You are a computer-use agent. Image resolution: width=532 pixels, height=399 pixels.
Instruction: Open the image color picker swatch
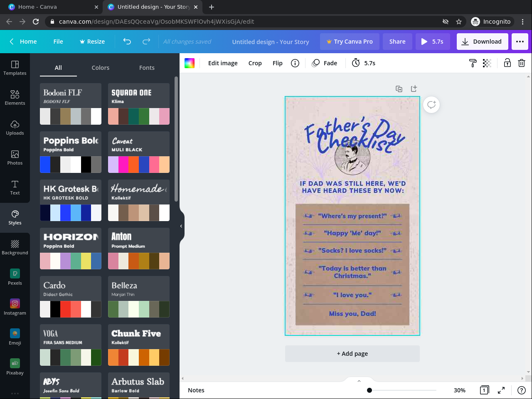pyautogui.click(x=190, y=63)
